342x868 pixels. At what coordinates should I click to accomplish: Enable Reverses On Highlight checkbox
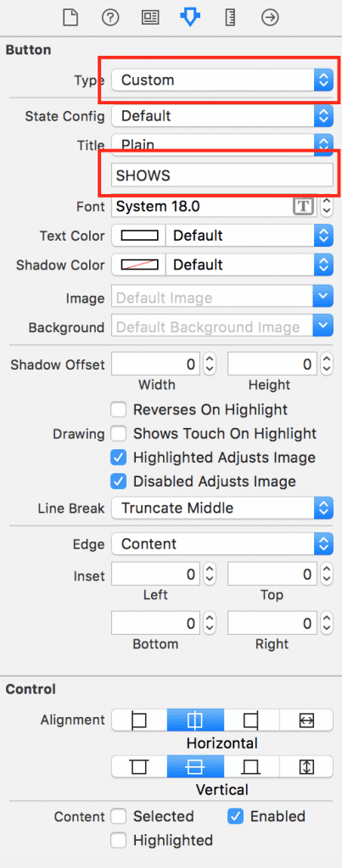pyautogui.click(x=118, y=409)
